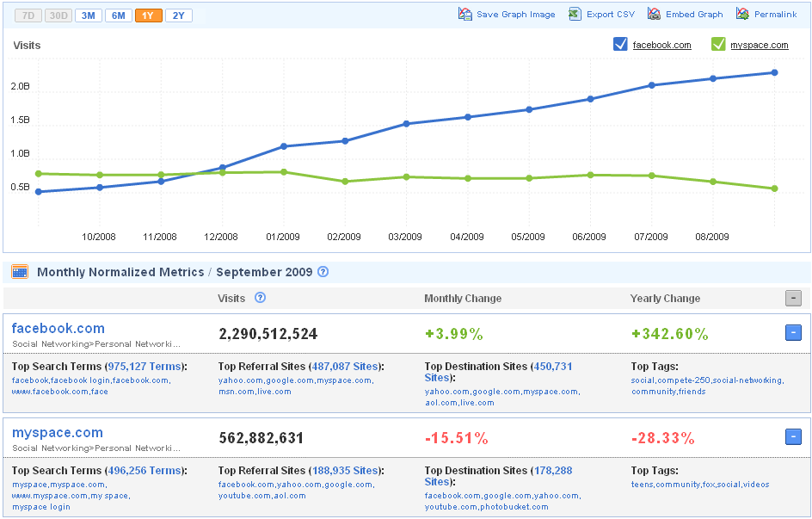Click myspace's top search terms list
The width and height of the screenshot is (812, 519).
coord(71,496)
